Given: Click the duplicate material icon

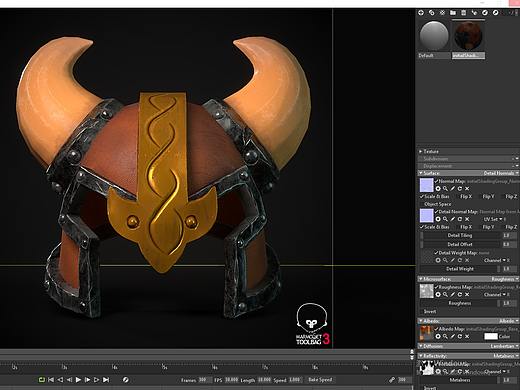Looking at the screenshot, I should [x=432, y=13].
